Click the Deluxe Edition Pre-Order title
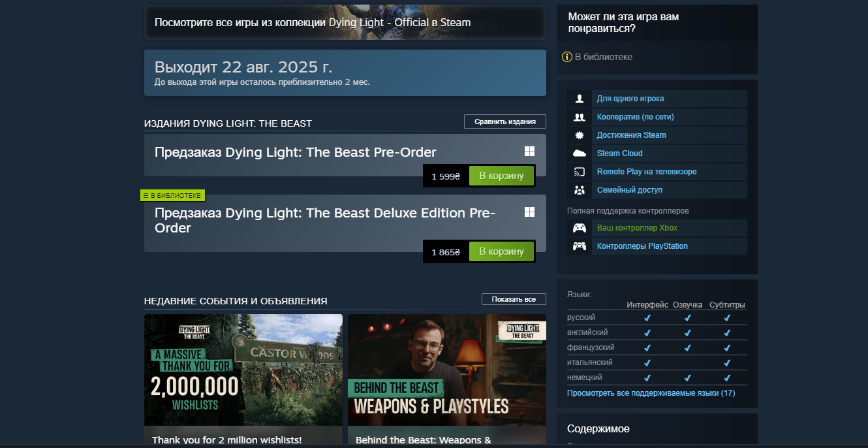 [x=325, y=221]
